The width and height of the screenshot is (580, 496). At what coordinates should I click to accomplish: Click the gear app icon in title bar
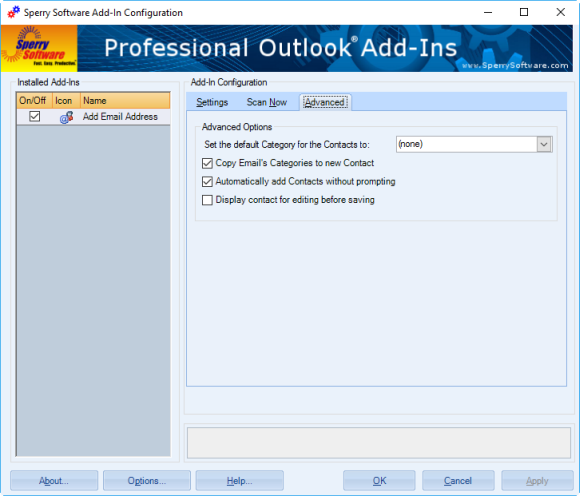click(14, 12)
